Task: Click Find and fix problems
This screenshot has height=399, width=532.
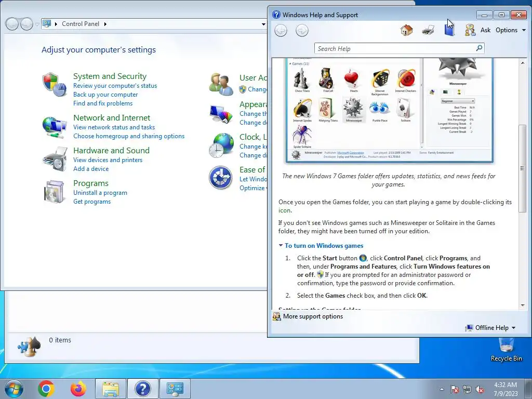Action: point(103,103)
